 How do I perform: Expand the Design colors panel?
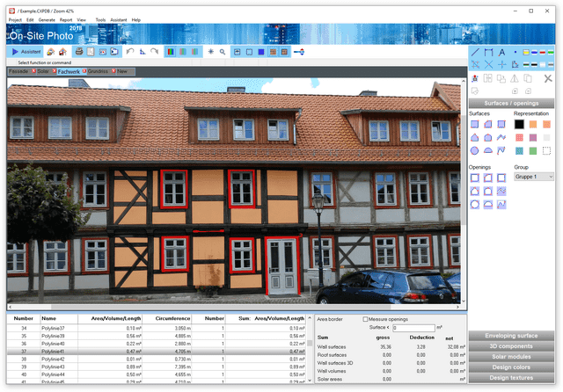(x=515, y=367)
